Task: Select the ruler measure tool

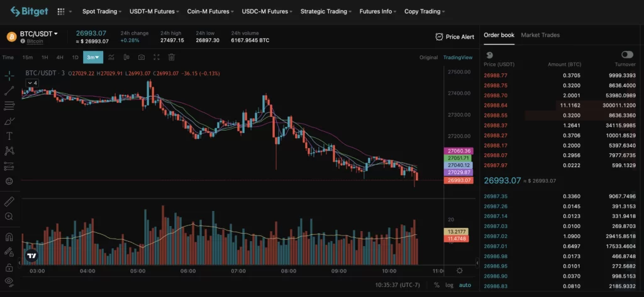Action: [x=9, y=202]
